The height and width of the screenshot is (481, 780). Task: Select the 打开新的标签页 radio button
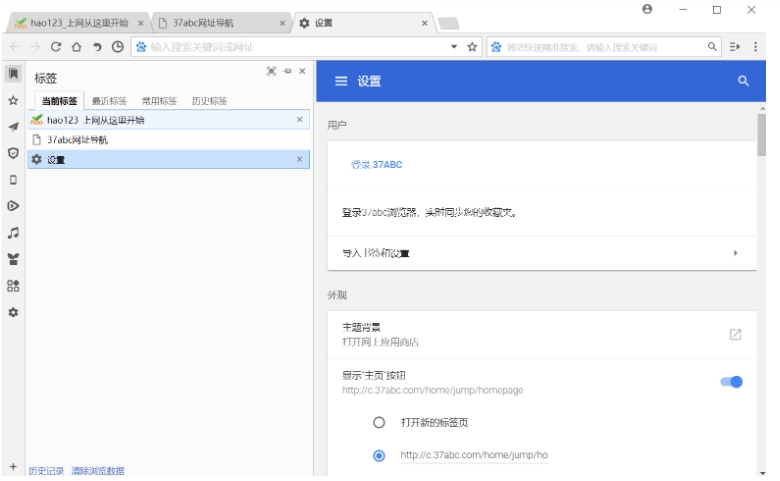[379, 422]
